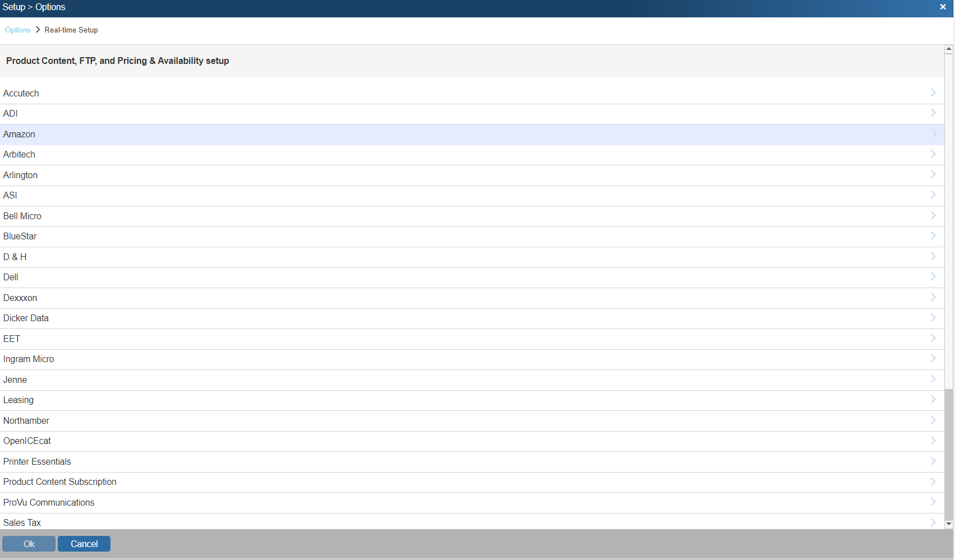
Task: Expand the Accutech row chevron
Action: (x=933, y=92)
